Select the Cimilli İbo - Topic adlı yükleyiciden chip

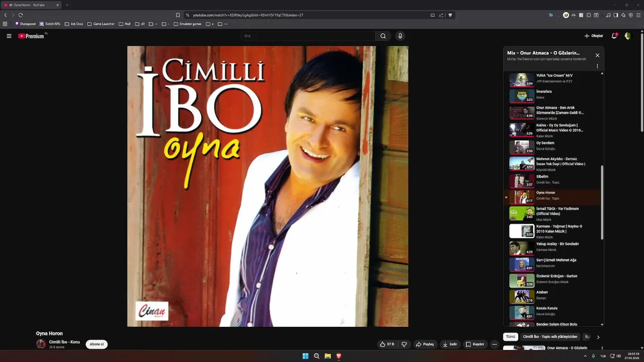[550, 337]
